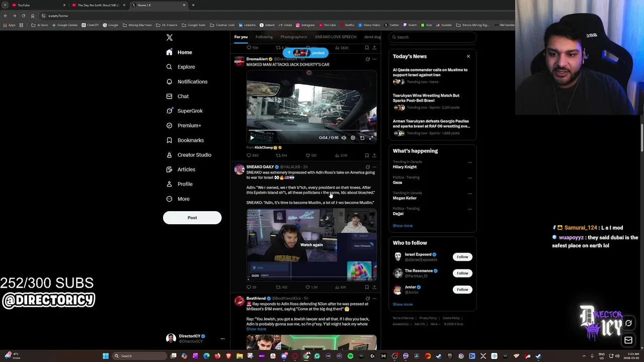Toggle picture-in-picture on DramaAlert video
Image resolution: width=644 pixels, height=362 pixels.
(x=362, y=138)
